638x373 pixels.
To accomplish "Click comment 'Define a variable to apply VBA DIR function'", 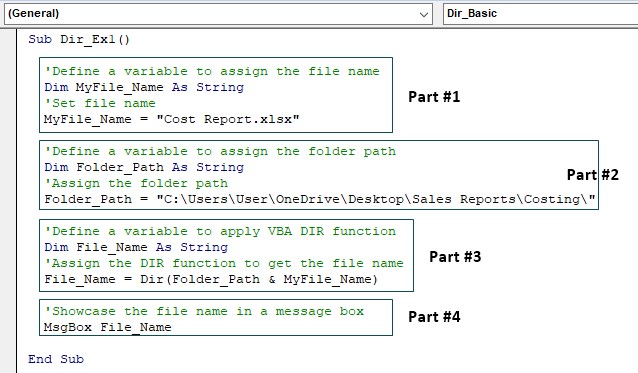I will coord(220,231).
